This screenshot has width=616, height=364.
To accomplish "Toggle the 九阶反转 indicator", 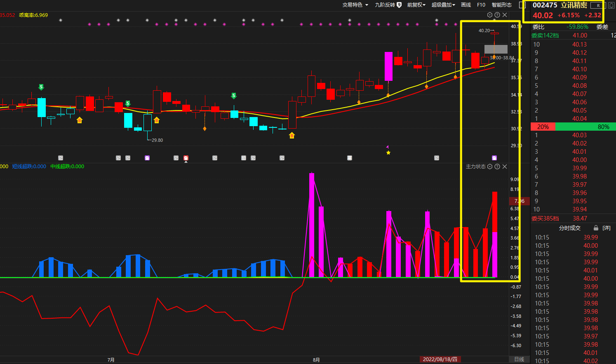I will [x=385, y=5].
